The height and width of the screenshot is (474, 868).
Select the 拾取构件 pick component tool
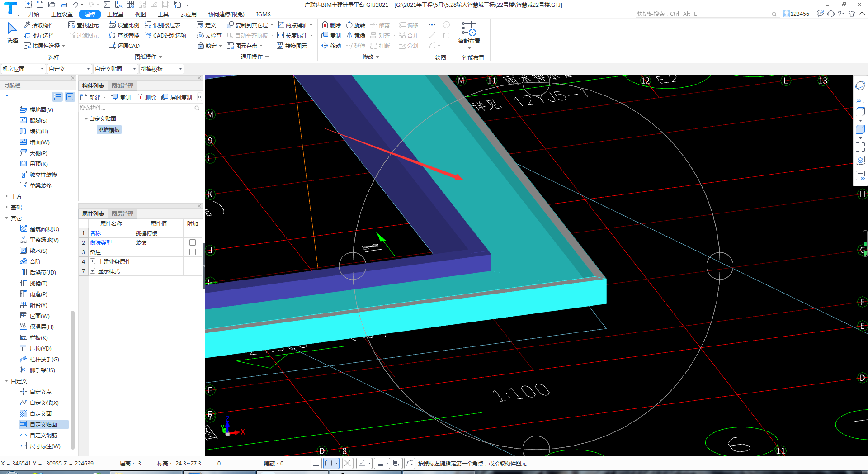pos(39,25)
